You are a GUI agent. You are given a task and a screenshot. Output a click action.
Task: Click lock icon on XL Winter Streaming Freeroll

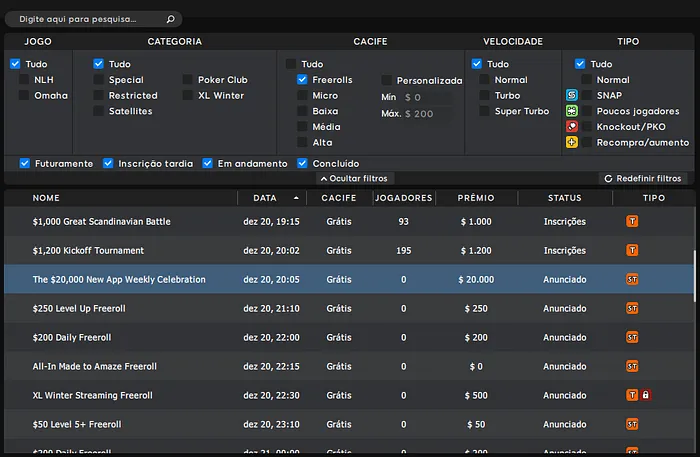click(x=645, y=395)
